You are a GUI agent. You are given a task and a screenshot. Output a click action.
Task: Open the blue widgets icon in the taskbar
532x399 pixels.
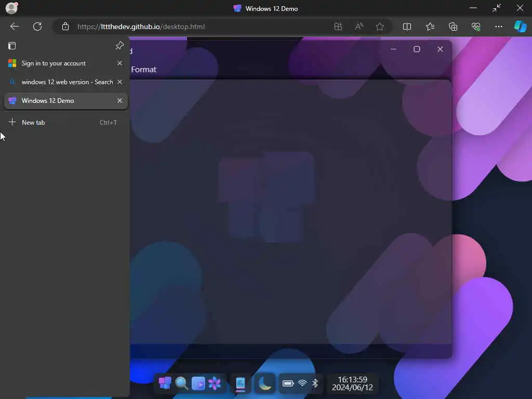tap(198, 383)
